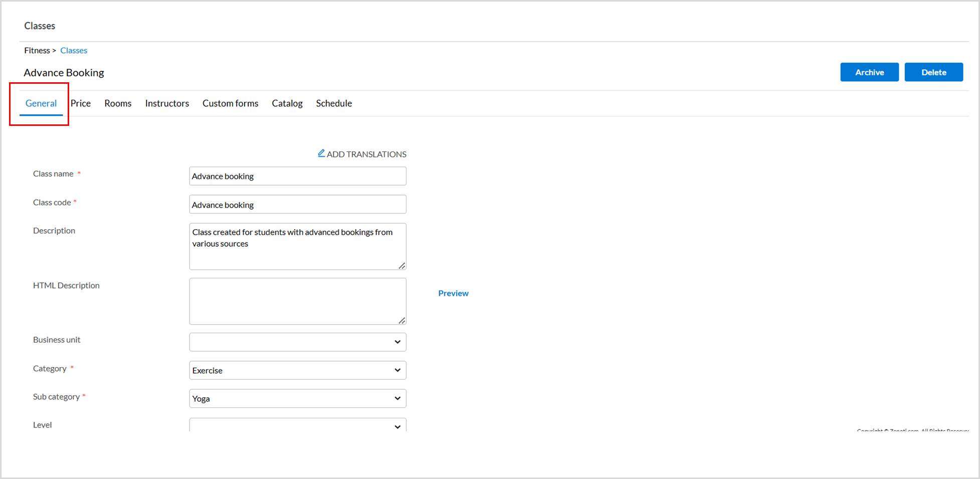Click the Business unit label

click(57, 340)
